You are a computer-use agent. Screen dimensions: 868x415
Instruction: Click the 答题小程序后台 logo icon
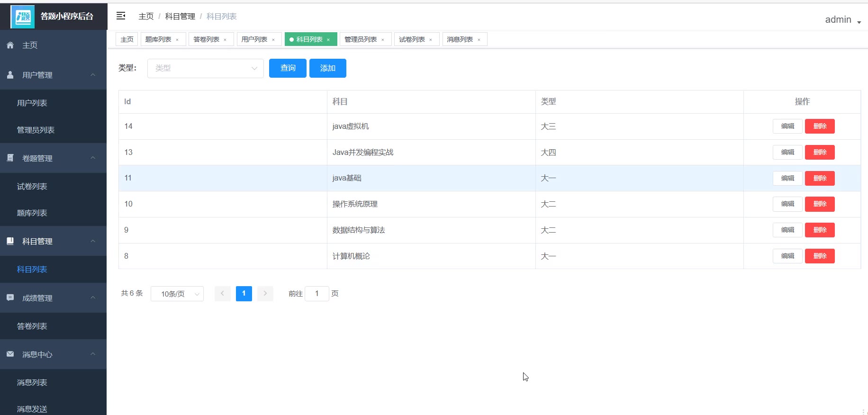[22, 17]
